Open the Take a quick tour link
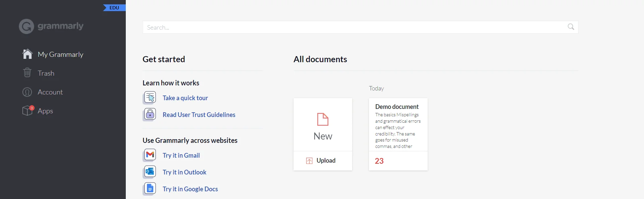The width and height of the screenshot is (644, 199). [x=185, y=98]
